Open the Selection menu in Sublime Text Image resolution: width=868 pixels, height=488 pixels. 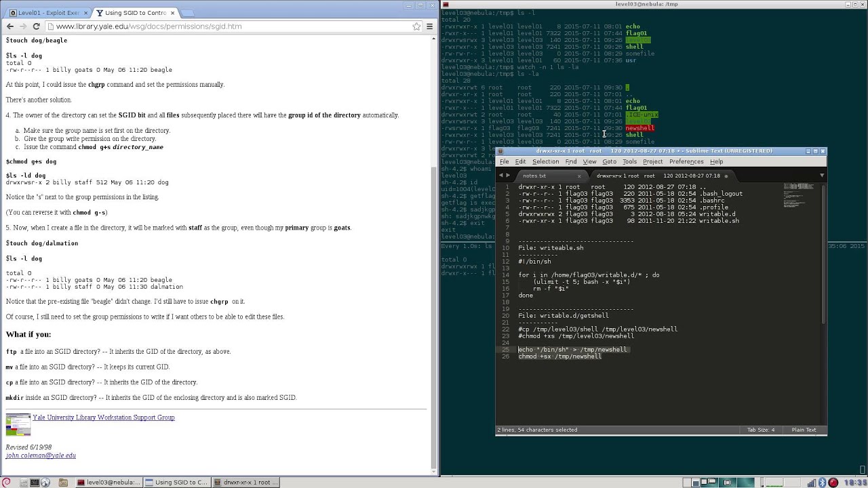pos(545,161)
